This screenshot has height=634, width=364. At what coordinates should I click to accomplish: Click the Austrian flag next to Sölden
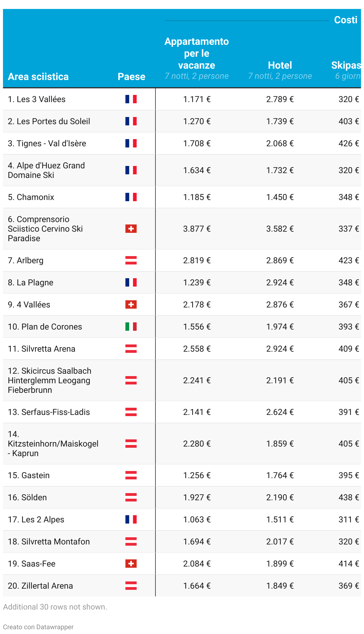pyautogui.click(x=131, y=497)
